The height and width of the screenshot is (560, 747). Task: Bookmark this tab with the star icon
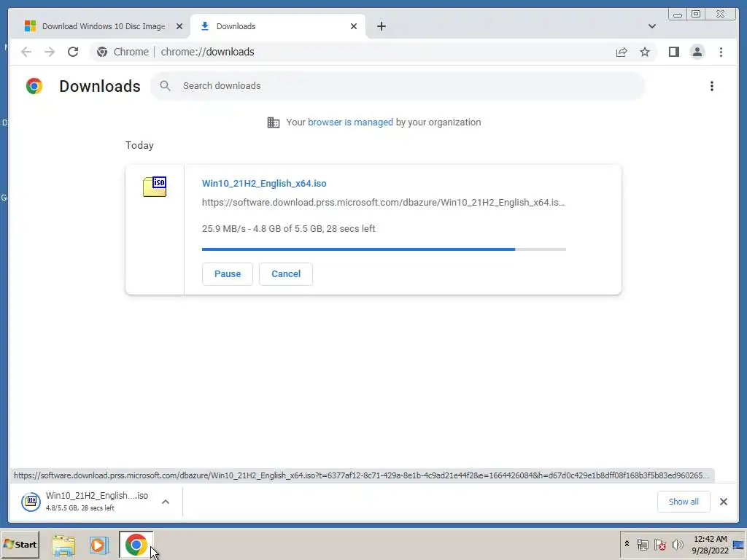tap(645, 52)
